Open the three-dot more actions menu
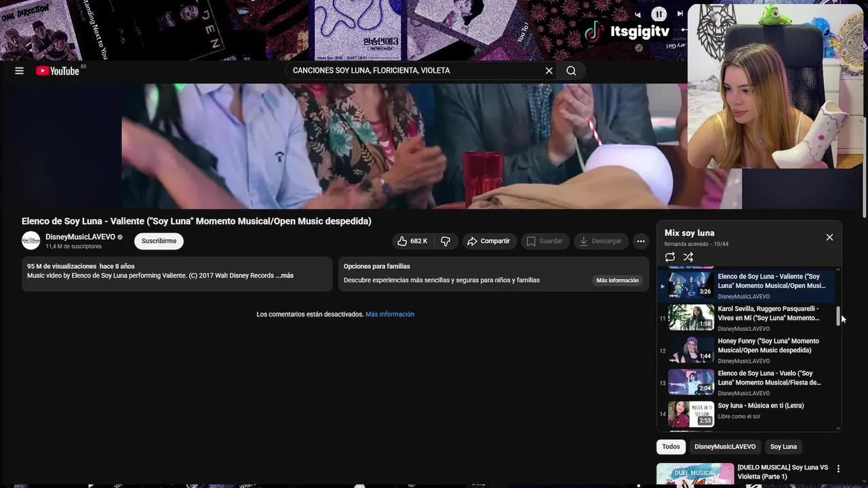 [641, 241]
